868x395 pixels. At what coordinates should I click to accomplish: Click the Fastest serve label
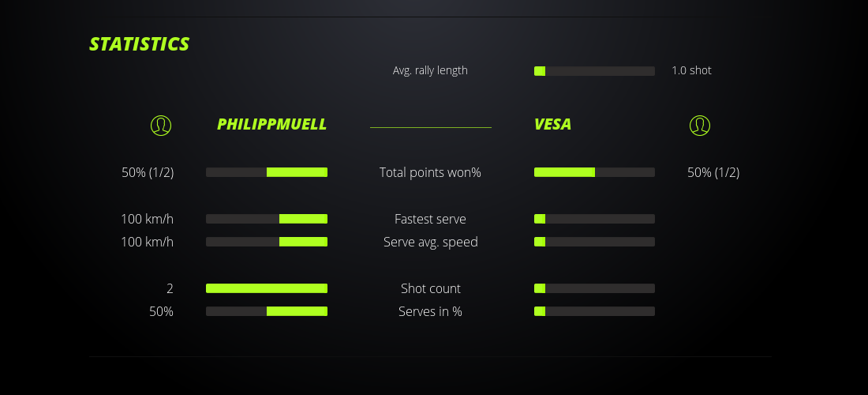coord(430,219)
